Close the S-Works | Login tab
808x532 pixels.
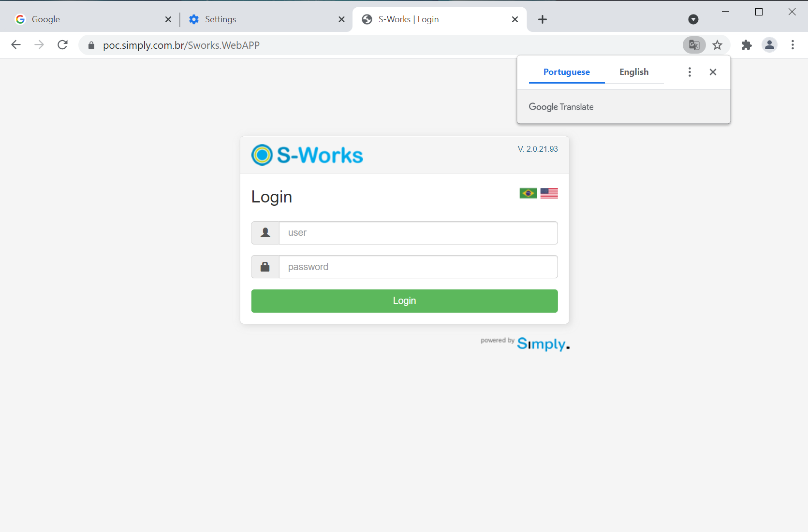[515, 19]
